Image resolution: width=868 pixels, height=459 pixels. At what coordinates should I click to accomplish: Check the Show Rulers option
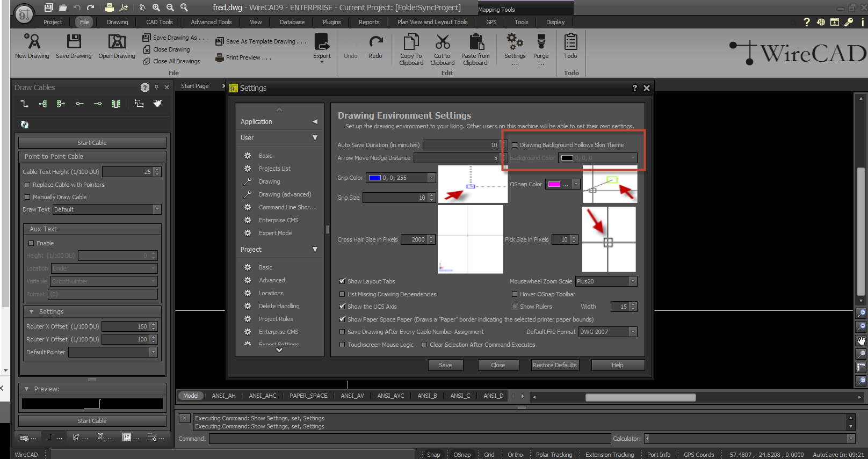click(x=515, y=307)
